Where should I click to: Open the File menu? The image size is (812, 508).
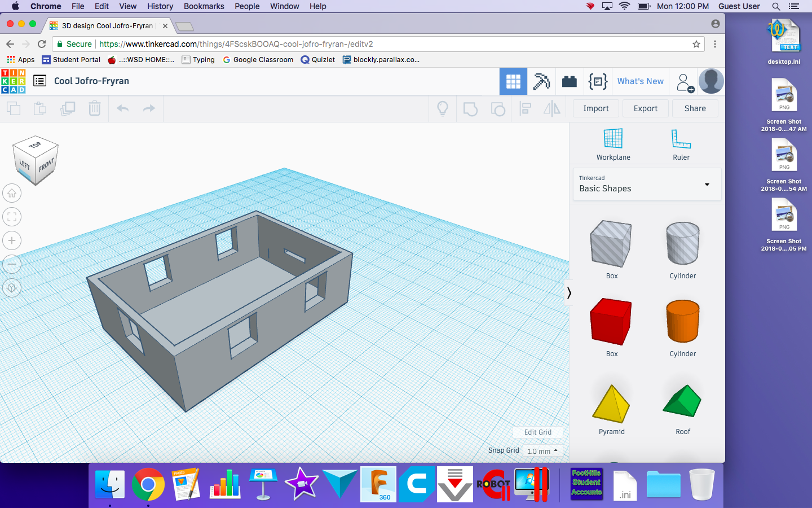78,6
